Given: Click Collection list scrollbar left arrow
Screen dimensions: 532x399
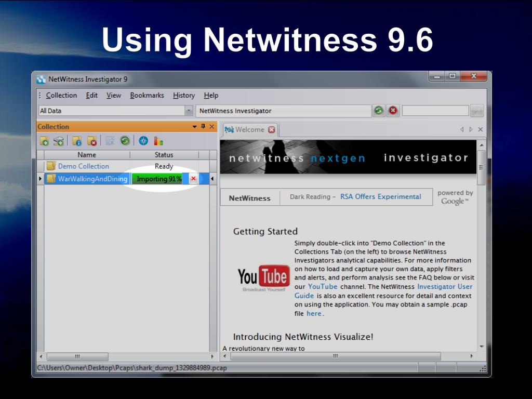Looking at the screenshot, I should coord(41,356).
